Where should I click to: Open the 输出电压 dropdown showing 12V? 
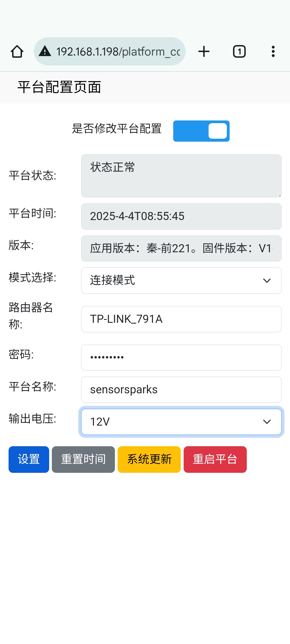click(181, 422)
